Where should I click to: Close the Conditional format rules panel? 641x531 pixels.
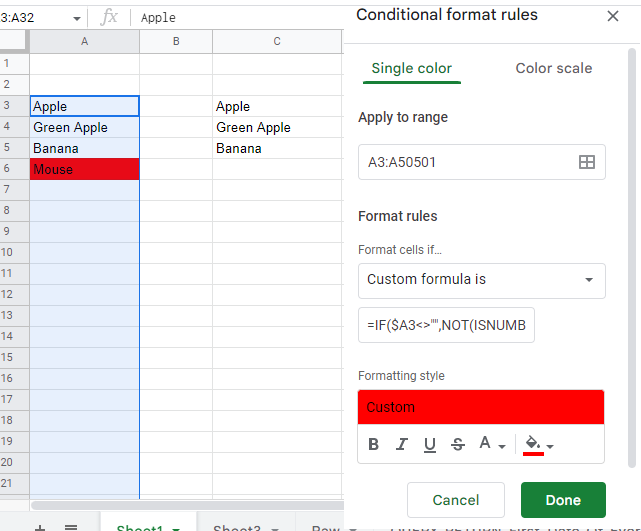612,16
